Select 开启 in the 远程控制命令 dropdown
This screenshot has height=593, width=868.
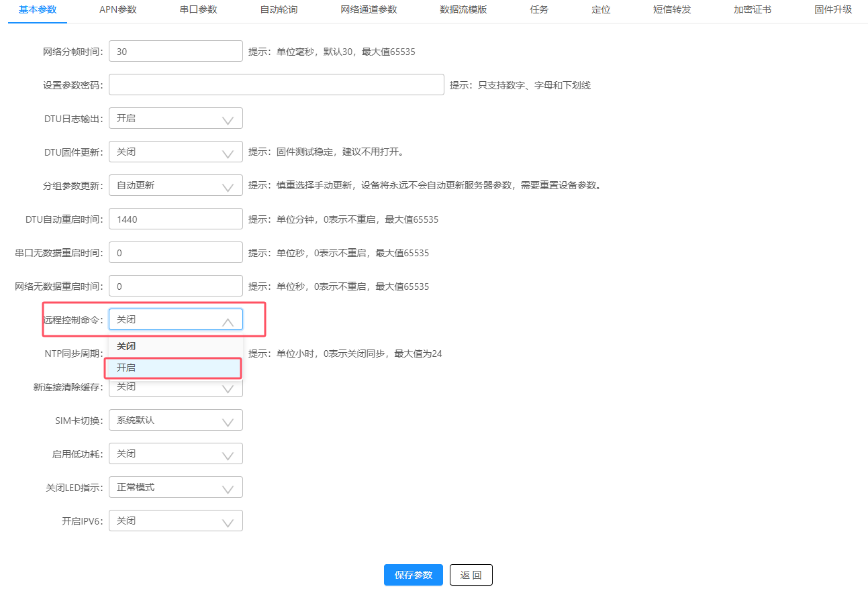[x=173, y=368]
